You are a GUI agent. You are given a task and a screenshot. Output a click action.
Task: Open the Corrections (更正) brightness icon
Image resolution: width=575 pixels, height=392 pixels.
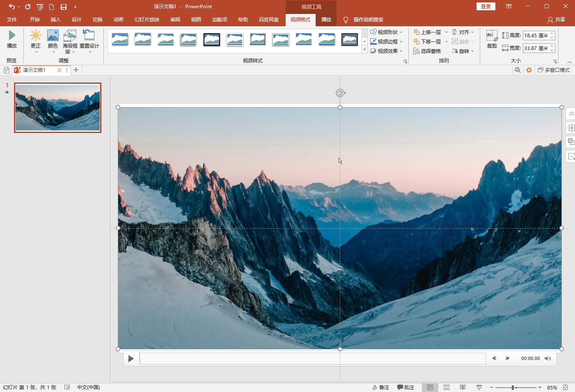[x=36, y=36]
